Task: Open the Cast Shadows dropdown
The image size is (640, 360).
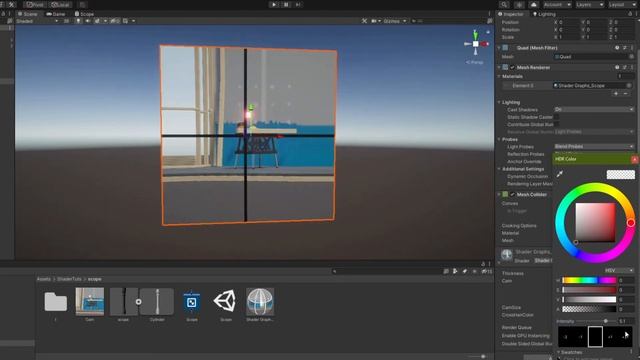Action: coord(594,109)
